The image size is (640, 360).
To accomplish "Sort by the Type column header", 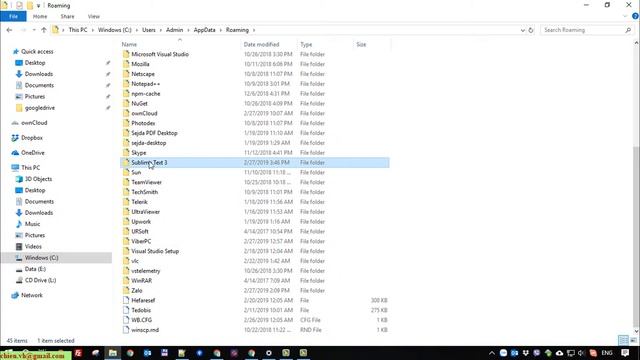I will click(x=306, y=44).
